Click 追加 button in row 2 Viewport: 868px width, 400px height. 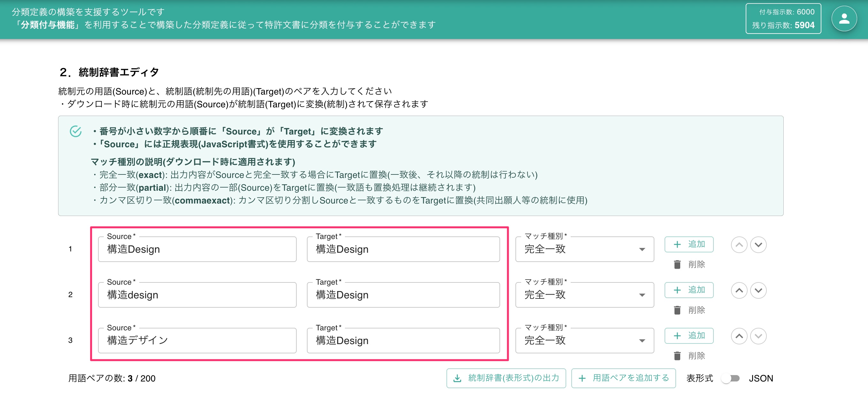coord(689,290)
